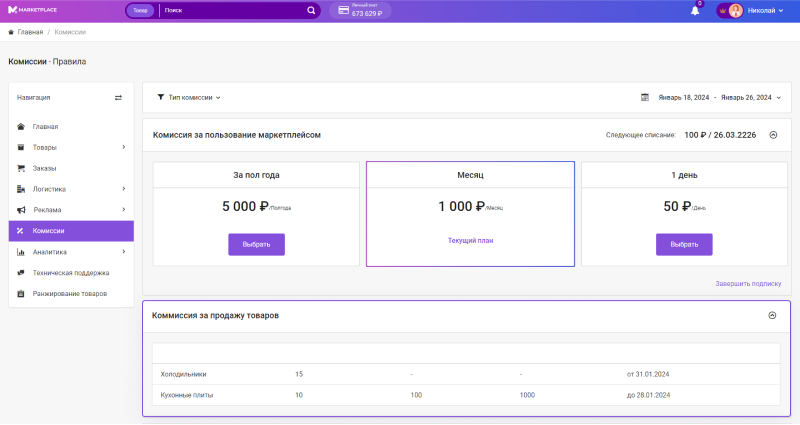The image size is (800, 425).
Task: Click the filter funnel icon
Action: (161, 98)
